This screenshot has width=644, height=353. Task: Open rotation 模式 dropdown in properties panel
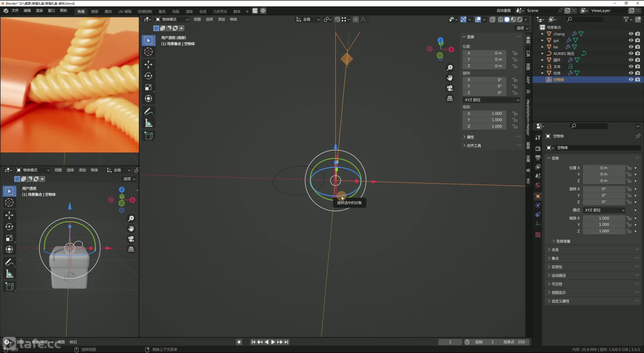[604, 210]
